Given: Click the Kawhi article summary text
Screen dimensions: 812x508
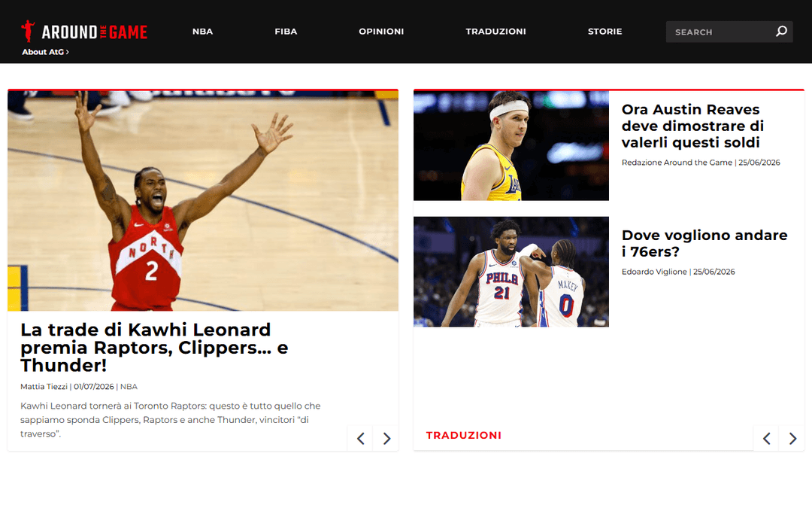Looking at the screenshot, I should pos(171,420).
